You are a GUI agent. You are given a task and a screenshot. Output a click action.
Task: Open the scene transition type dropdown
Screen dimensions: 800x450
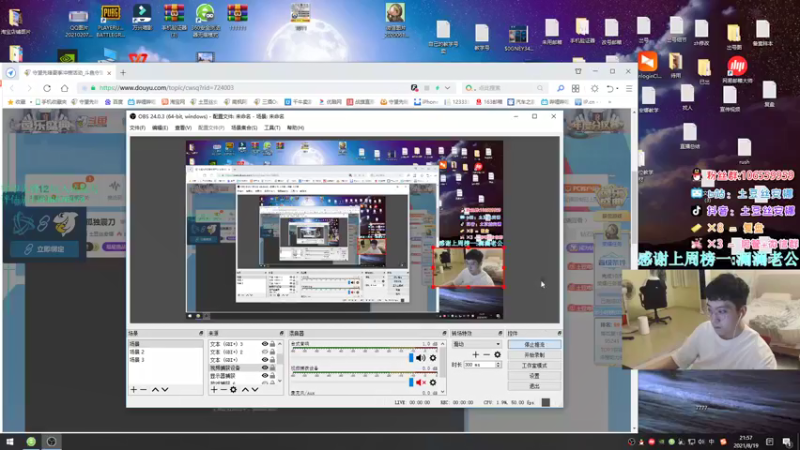pos(477,344)
